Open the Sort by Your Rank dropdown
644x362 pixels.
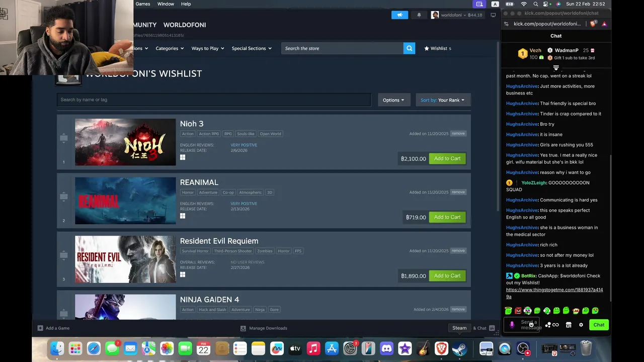443,100
